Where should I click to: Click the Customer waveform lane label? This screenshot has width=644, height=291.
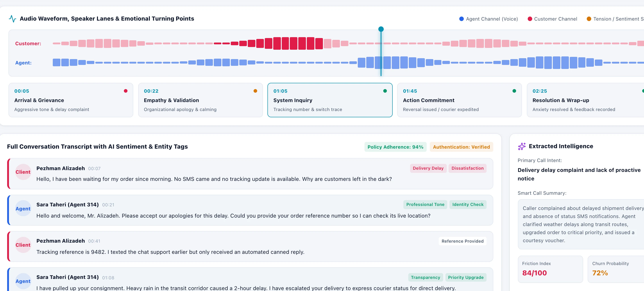pyautogui.click(x=28, y=43)
